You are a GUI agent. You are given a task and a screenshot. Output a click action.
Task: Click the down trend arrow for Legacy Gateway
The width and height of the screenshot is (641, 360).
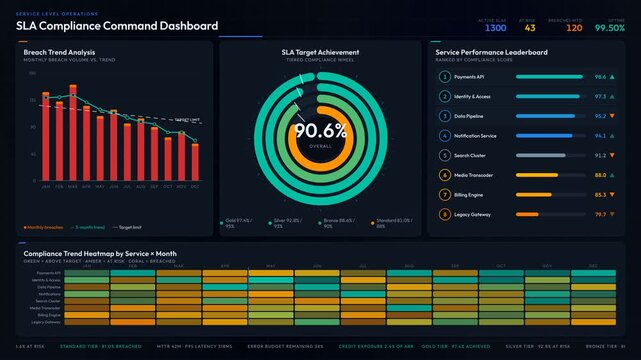612,214
